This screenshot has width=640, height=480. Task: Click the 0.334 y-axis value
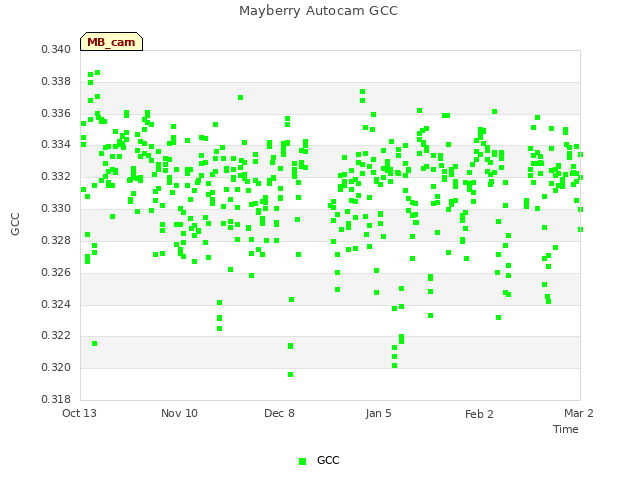click(x=56, y=144)
